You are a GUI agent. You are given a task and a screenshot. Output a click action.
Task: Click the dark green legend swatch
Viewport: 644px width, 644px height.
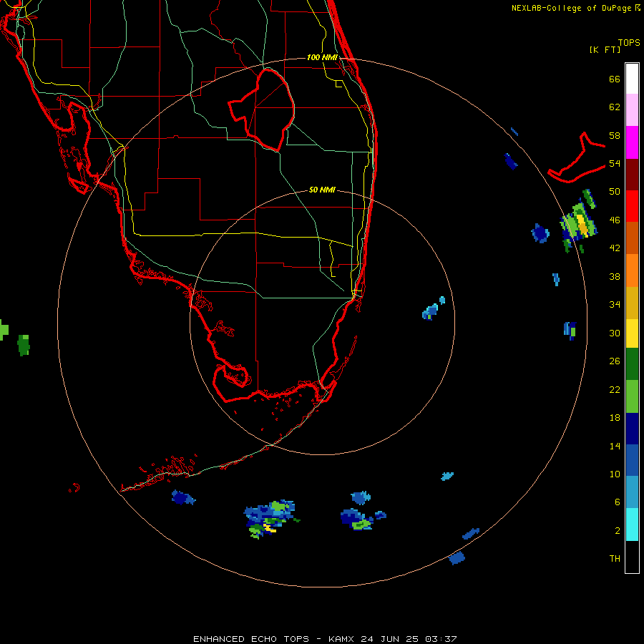(632, 364)
